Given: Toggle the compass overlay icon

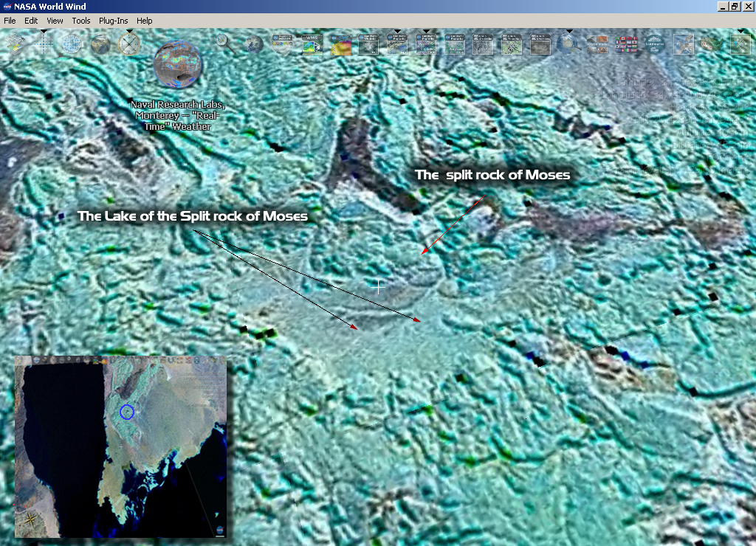Looking at the screenshot, I should (129, 44).
